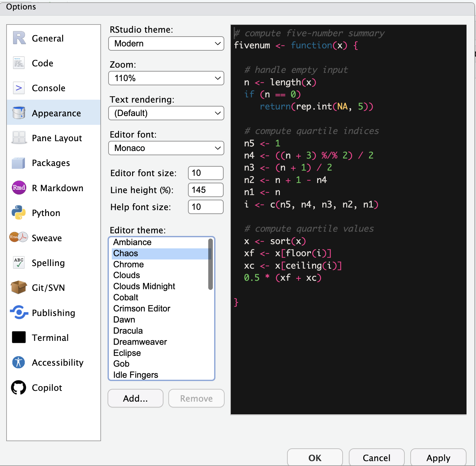The image size is (476, 466).
Task: Select the Python settings icon
Action: coord(19,213)
